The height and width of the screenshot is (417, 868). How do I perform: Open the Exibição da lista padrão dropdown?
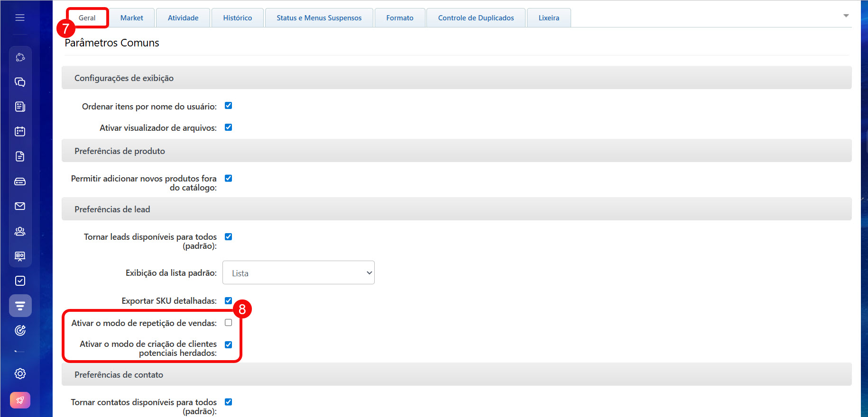point(298,273)
